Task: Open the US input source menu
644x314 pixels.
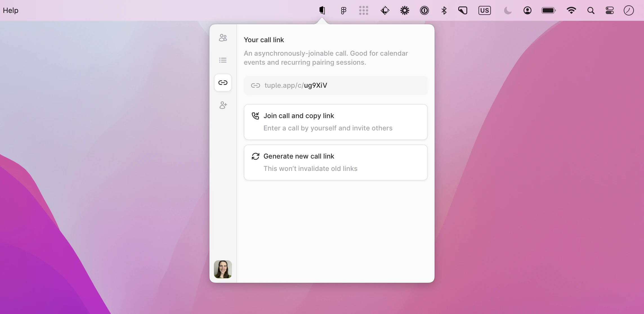Action: tap(485, 10)
